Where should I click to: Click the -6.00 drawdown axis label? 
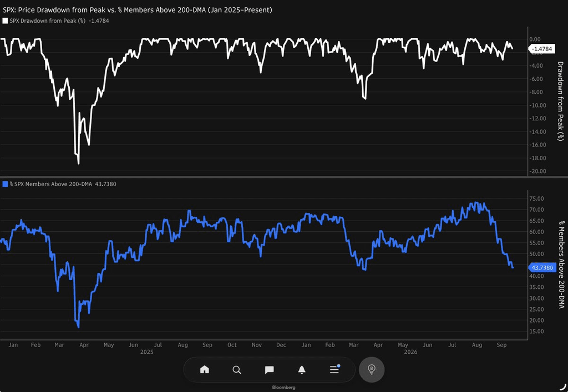point(536,79)
